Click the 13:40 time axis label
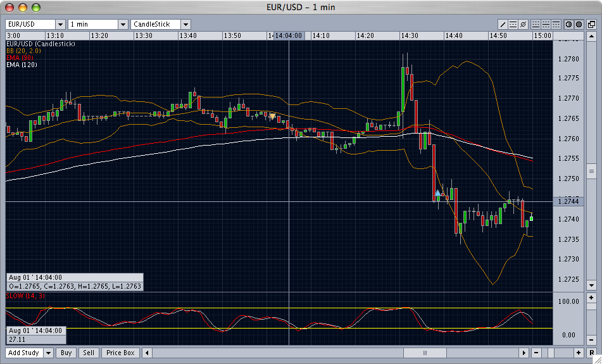Viewport: 602px width, 364px height. [188, 35]
